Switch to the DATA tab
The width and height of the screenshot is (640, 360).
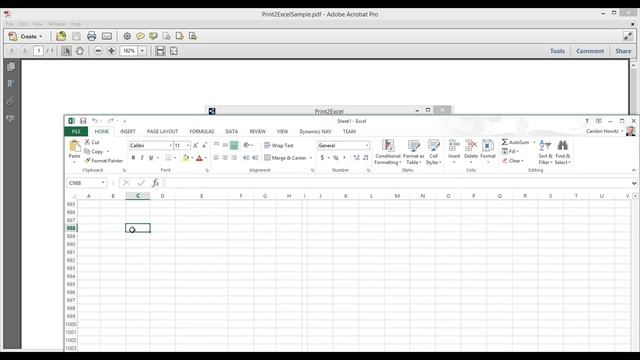coord(231,131)
